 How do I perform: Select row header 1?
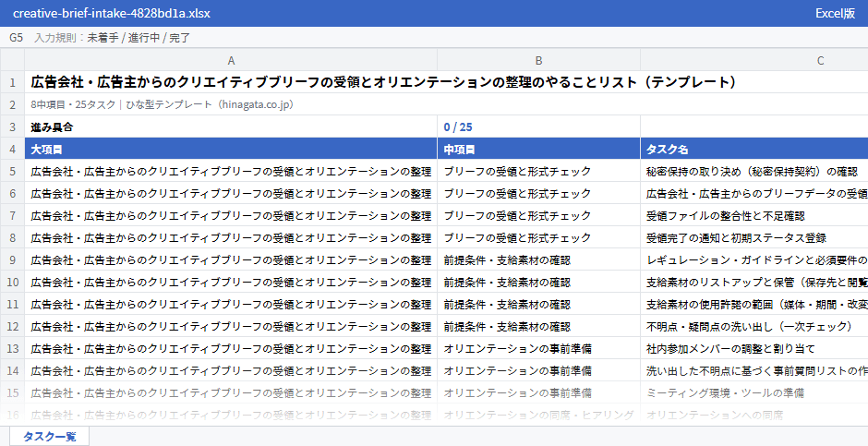point(12,82)
